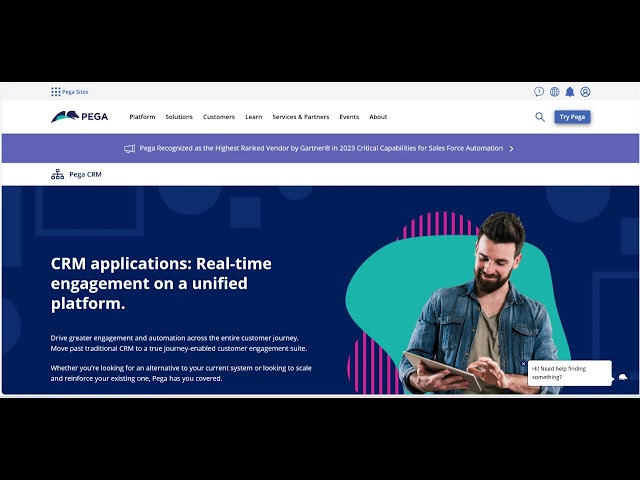Screen dimensions: 640x480
Task: Open the Pega CRM breadcrumb link
Action: [x=85, y=174]
